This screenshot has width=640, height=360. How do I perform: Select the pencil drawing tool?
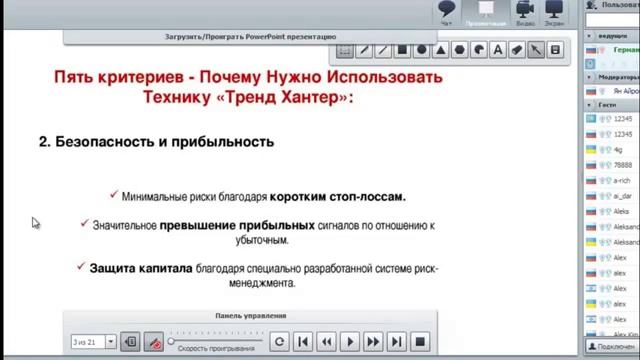click(364, 50)
